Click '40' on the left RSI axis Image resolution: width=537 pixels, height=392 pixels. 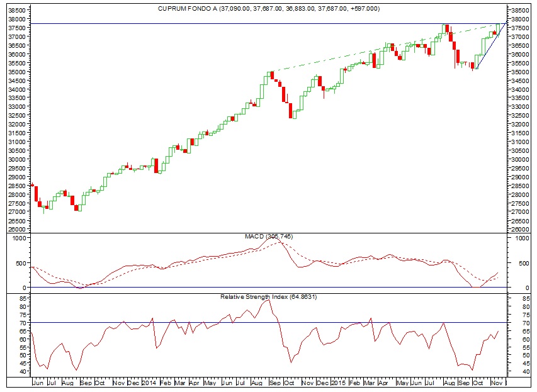pos(23,371)
